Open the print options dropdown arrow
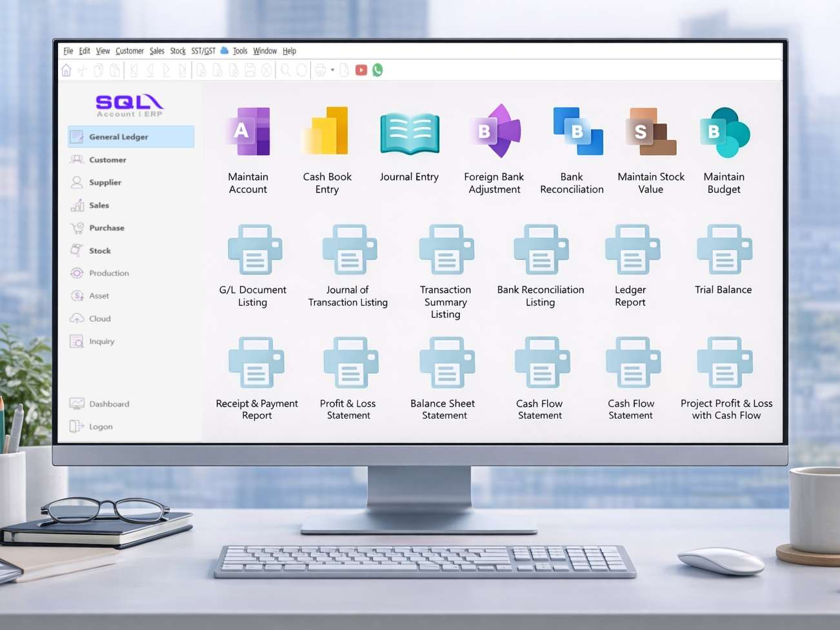Viewport: 840px width, 630px height. click(x=332, y=70)
